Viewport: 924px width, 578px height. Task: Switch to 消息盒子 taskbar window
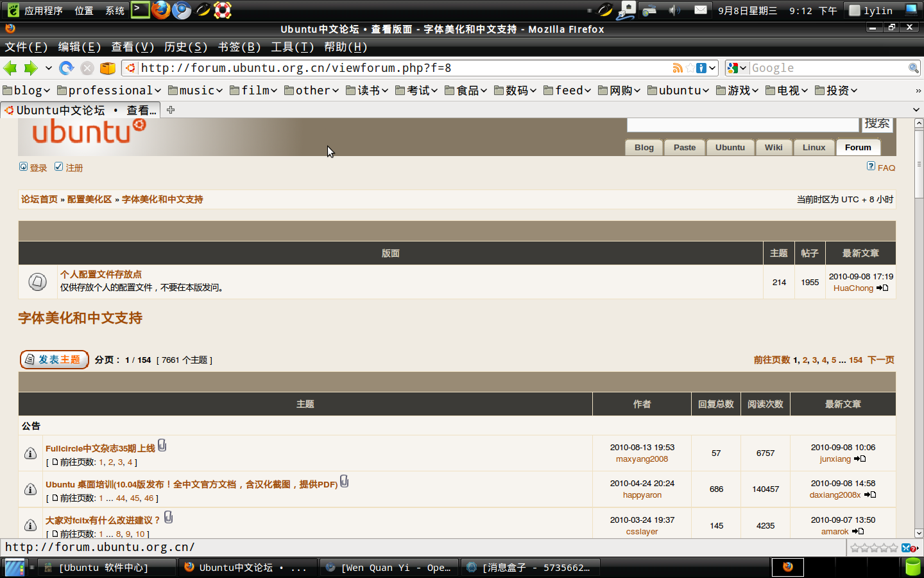point(529,568)
